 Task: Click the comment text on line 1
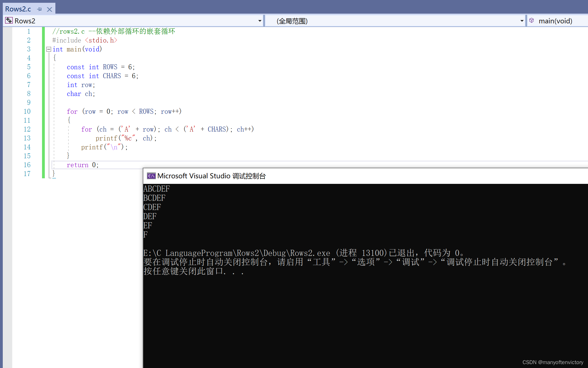[114, 31]
